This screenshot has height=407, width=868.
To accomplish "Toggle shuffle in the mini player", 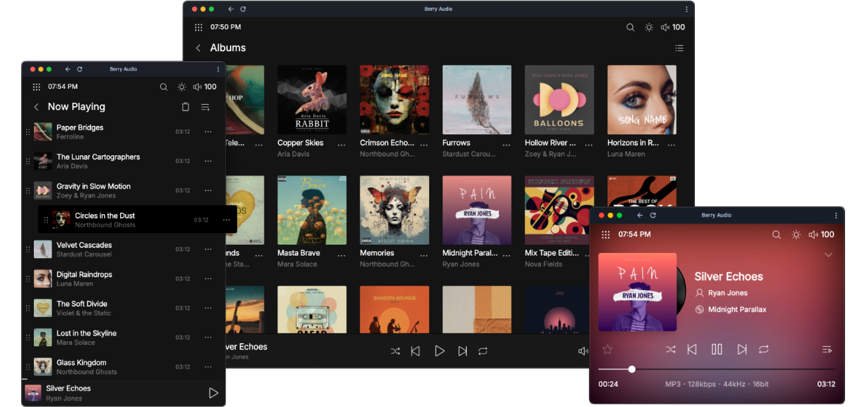I will point(671,349).
